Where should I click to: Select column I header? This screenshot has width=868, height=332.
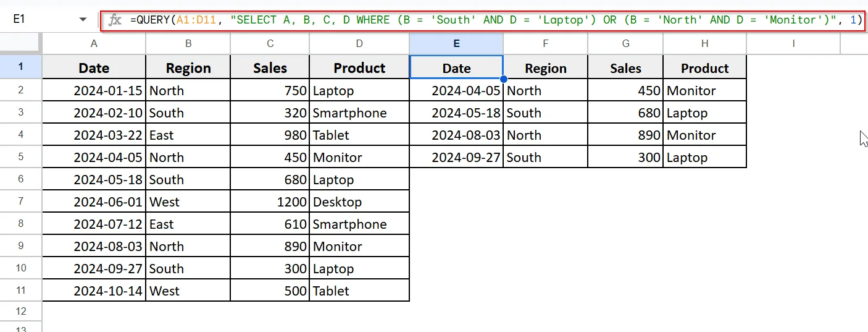pyautogui.click(x=793, y=43)
